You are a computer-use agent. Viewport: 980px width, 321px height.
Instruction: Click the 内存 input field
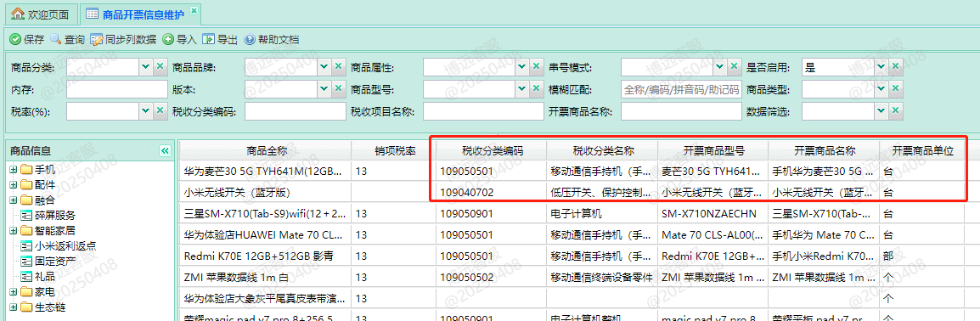click(117, 89)
